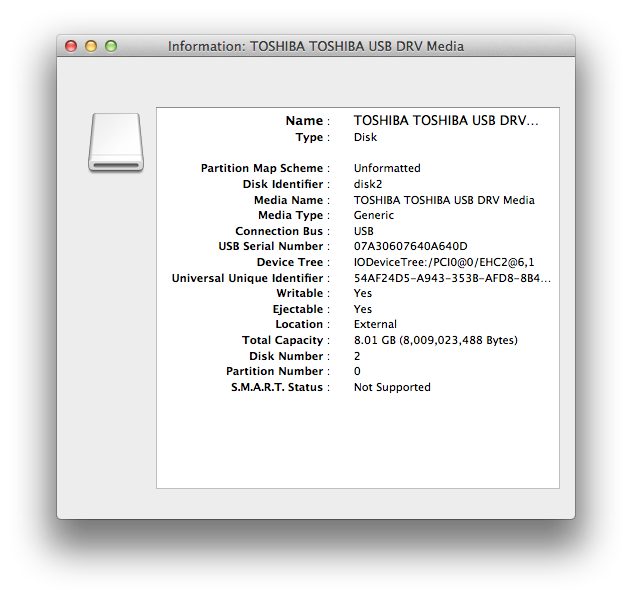Screen dimensions: 632x598
Task: Click the 'Total Capacity' label
Action: [283, 341]
